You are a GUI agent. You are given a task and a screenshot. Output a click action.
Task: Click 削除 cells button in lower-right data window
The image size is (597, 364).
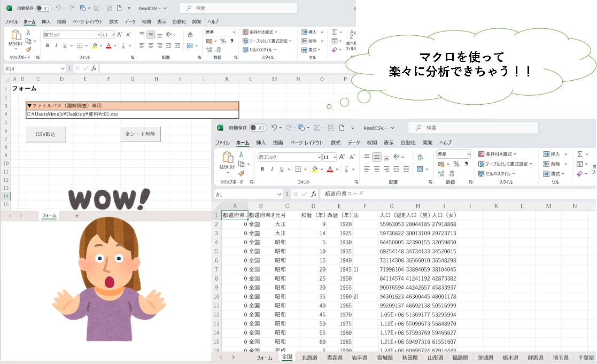coord(552,164)
